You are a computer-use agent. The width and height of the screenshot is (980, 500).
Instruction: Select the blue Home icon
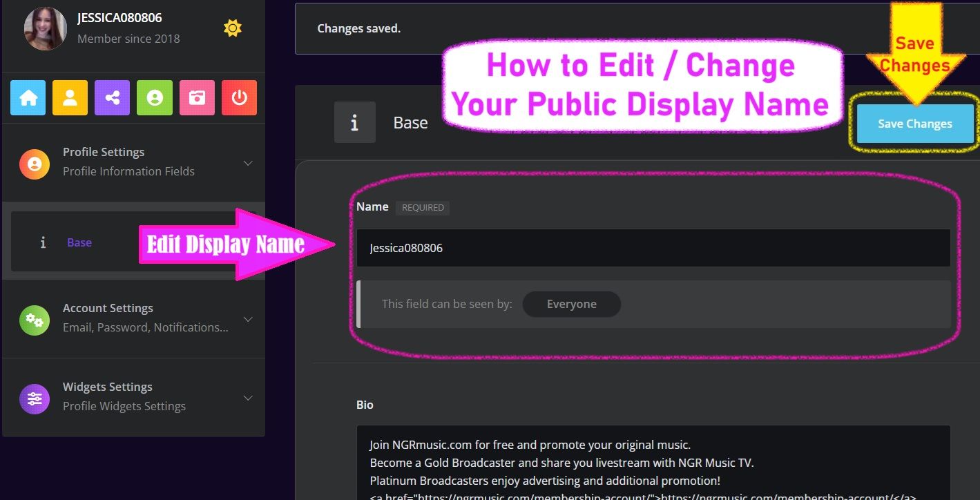click(x=27, y=97)
